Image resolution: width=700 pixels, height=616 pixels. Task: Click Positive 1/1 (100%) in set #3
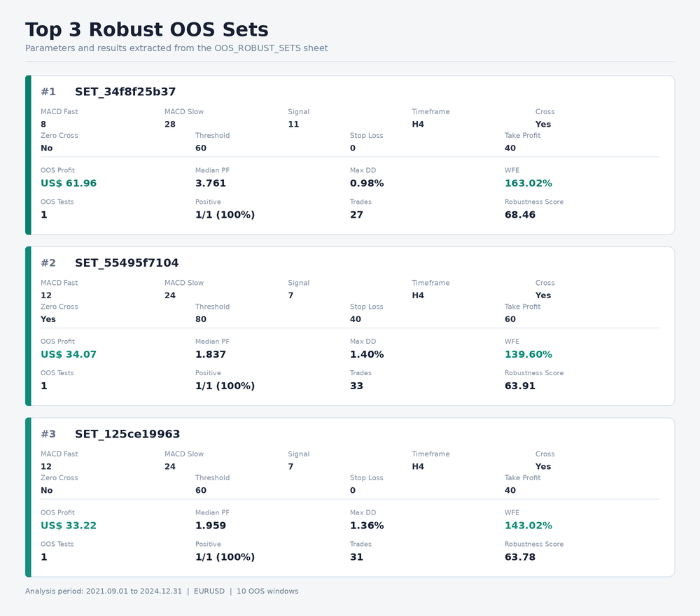(x=225, y=557)
